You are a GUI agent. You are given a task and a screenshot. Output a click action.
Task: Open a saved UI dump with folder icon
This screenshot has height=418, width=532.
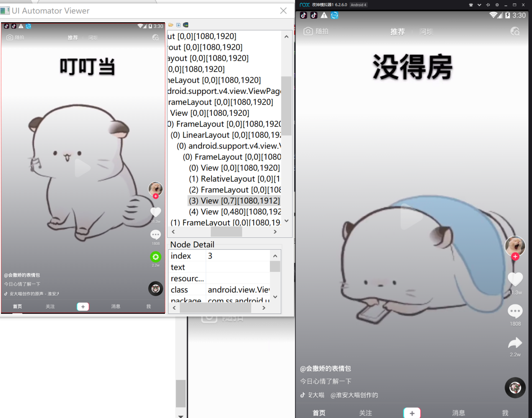point(171,25)
